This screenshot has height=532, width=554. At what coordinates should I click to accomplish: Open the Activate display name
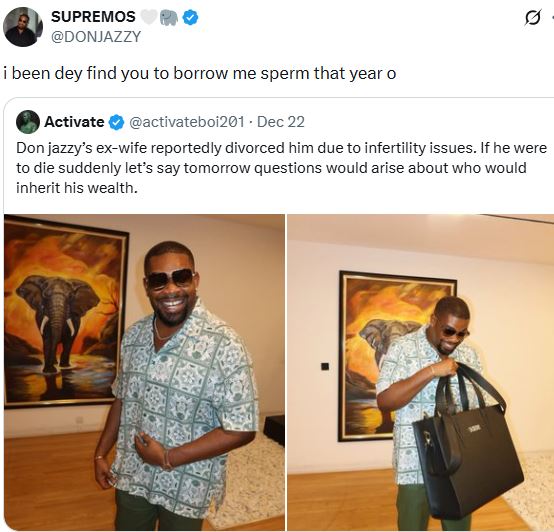74,122
